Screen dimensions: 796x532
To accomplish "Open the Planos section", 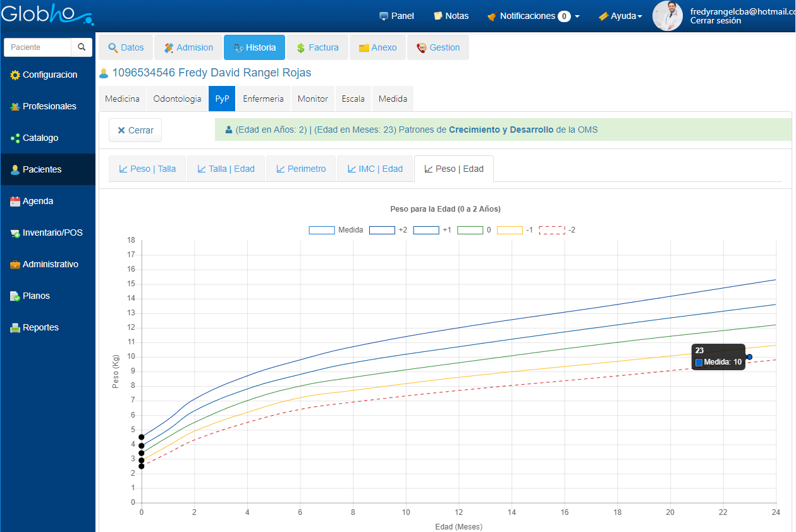I will [x=30, y=296].
